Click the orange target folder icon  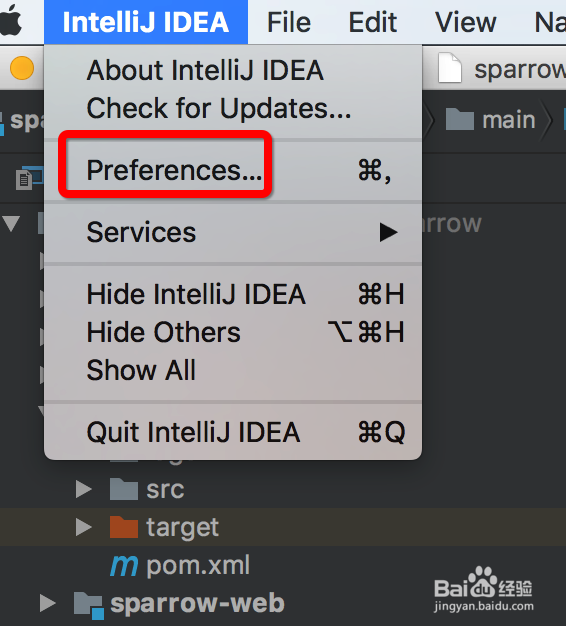pos(124,527)
